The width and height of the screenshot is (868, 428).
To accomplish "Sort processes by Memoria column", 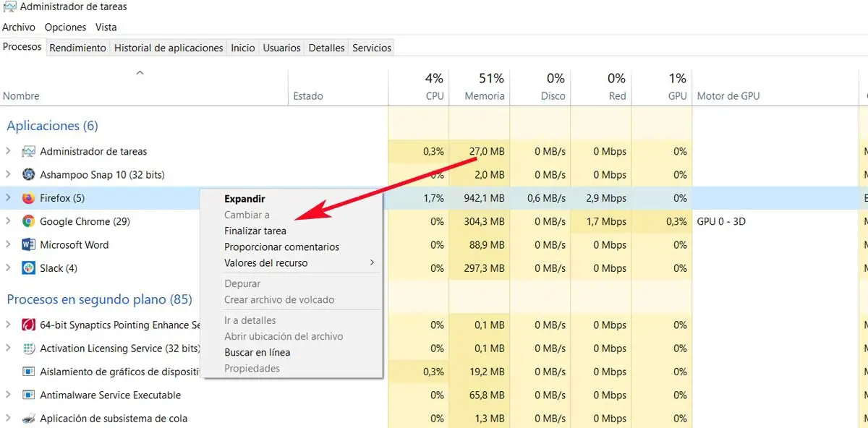I will 484,95.
